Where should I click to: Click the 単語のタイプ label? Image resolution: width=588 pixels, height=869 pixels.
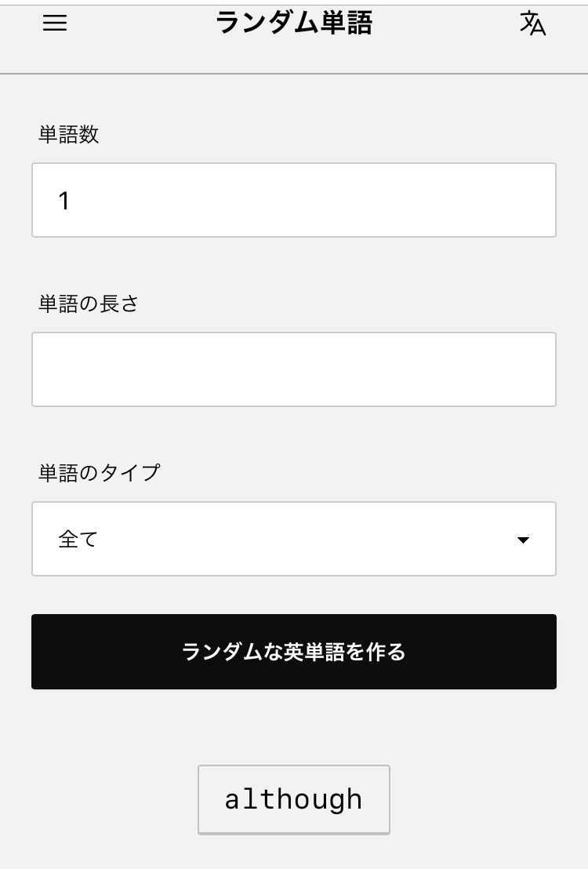tap(99, 473)
